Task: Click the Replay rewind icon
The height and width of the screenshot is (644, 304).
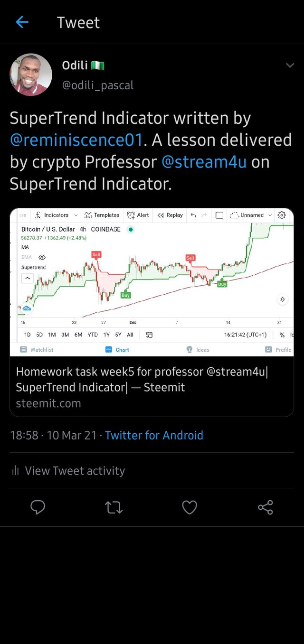Action: coord(161,215)
